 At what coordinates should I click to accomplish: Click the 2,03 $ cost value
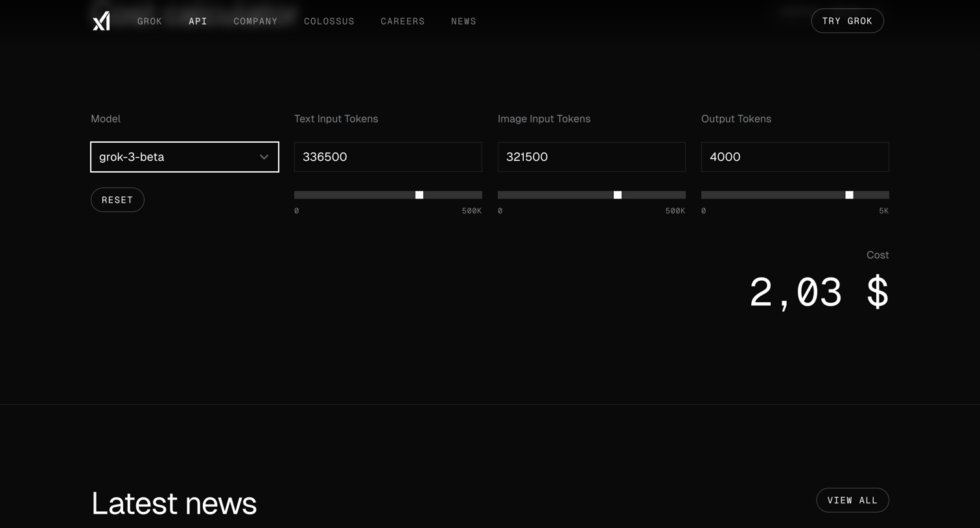[819, 292]
